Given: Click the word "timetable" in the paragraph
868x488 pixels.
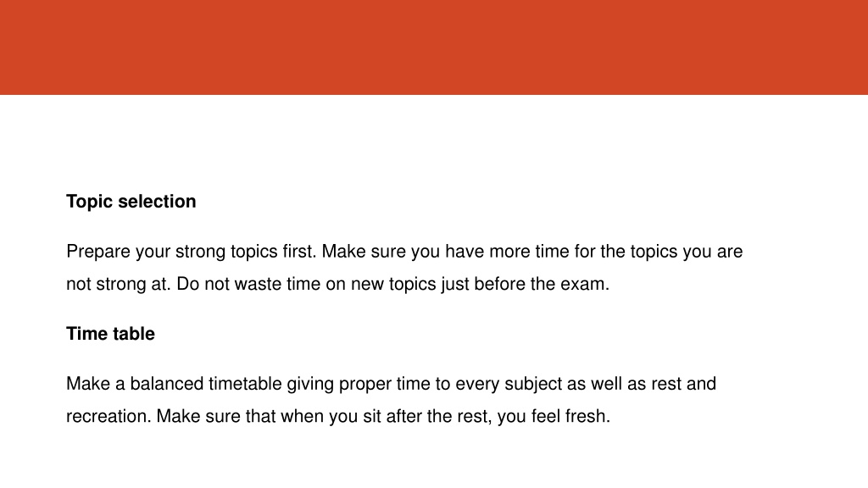Looking at the screenshot, I should click(x=245, y=384).
